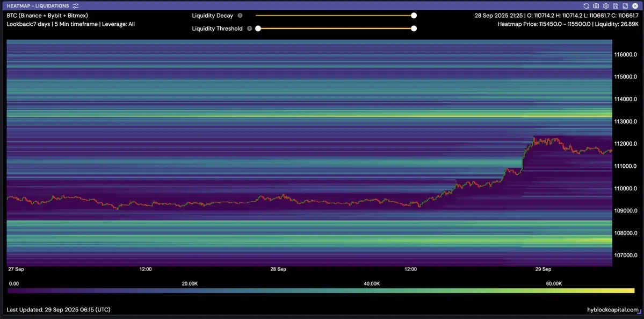
Task: Click the Liquidity Threshold label
Action: 217,29
